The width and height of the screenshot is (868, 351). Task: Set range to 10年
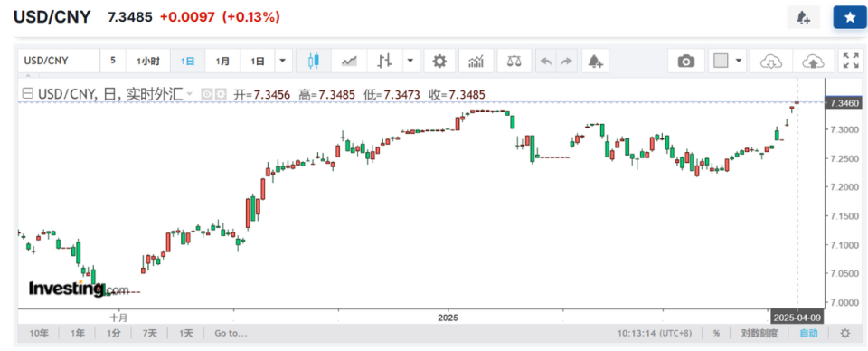click(x=39, y=333)
